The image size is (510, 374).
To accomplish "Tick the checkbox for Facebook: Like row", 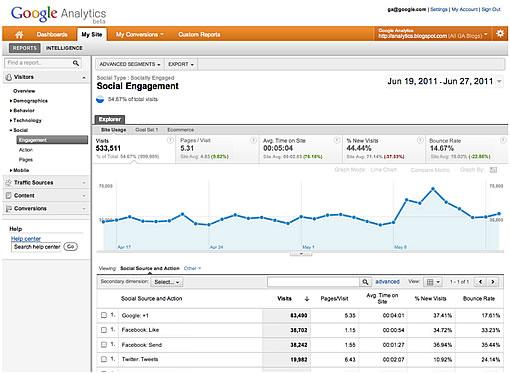I will point(104,330).
